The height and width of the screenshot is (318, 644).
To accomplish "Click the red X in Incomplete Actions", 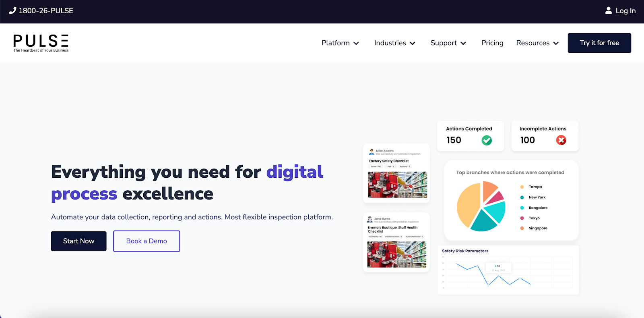I will coord(561,140).
